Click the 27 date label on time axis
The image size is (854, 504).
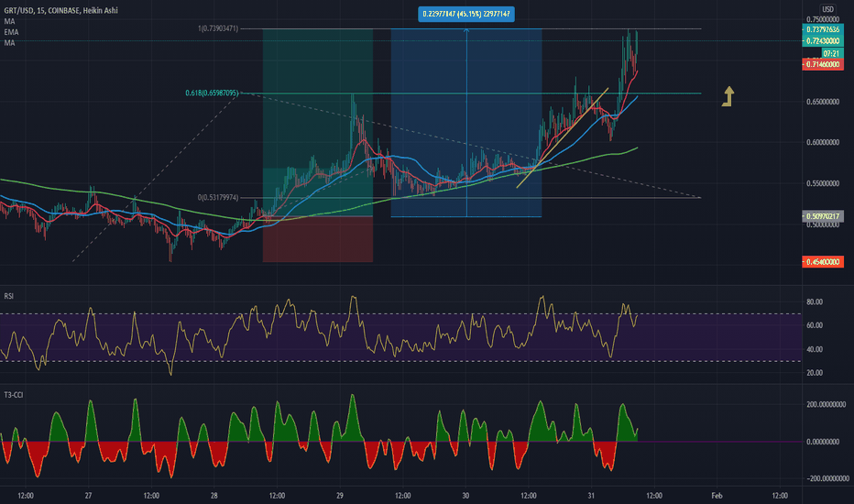pos(88,495)
